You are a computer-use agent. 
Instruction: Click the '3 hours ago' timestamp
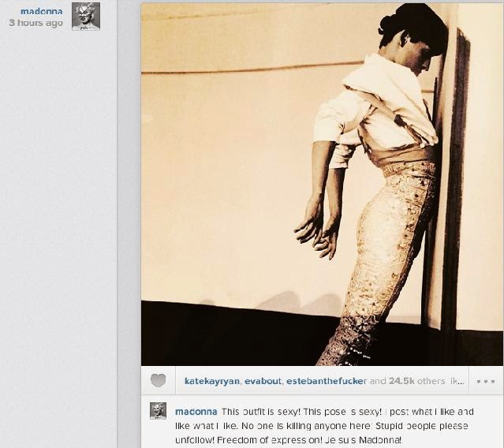[x=36, y=23]
